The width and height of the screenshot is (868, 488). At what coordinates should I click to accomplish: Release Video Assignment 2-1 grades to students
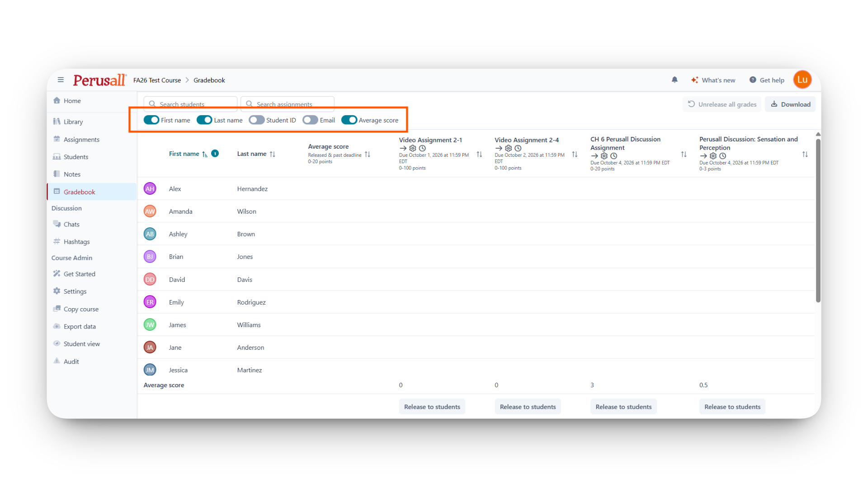pos(432,407)
